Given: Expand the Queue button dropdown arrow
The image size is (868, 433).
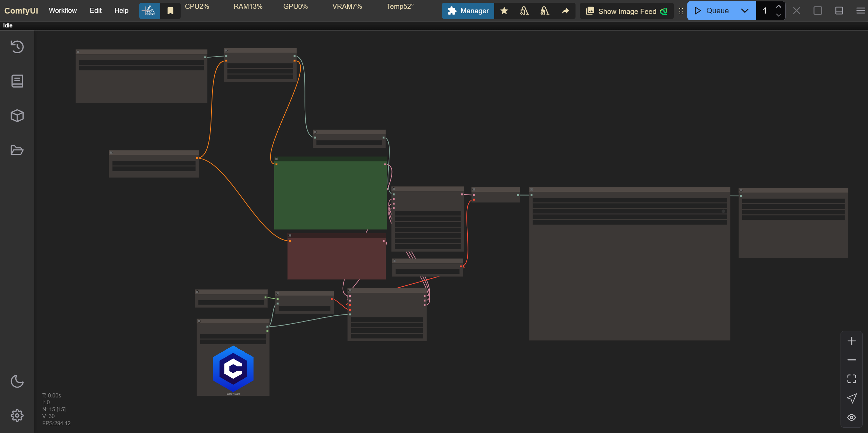Looking at the screenshot, I should [745, 11].
